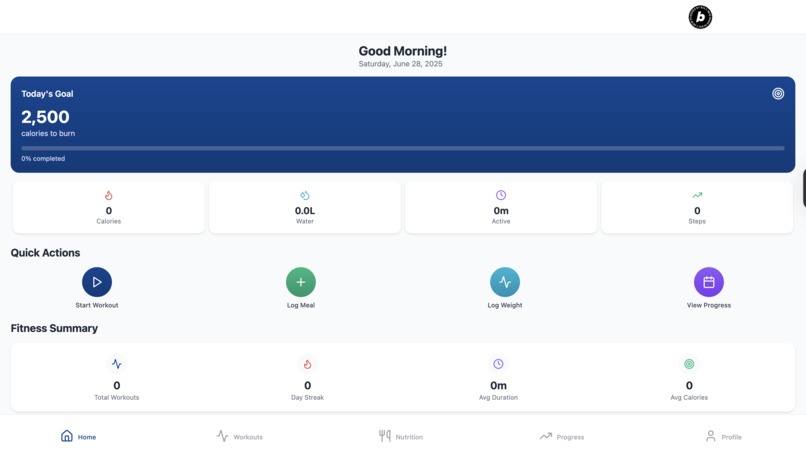Click the 0.0L Water value
This screenshot has height=457, width=806.
pos(305,211)
